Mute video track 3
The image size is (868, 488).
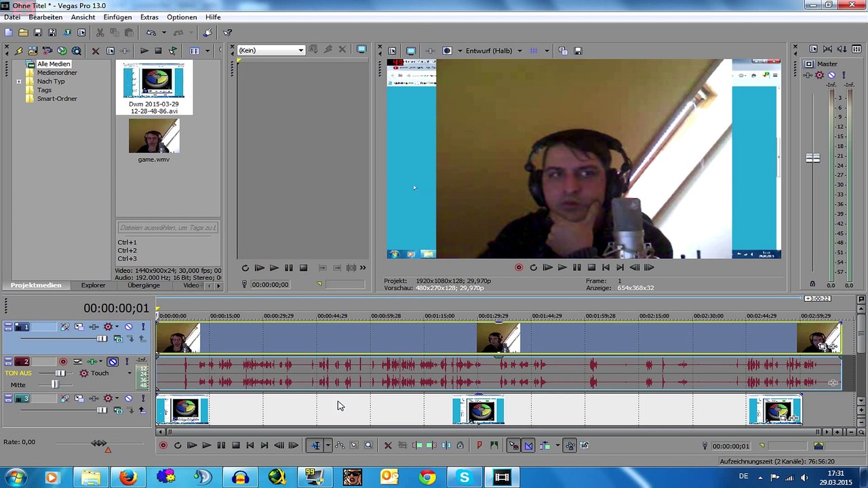pos(128,399)
